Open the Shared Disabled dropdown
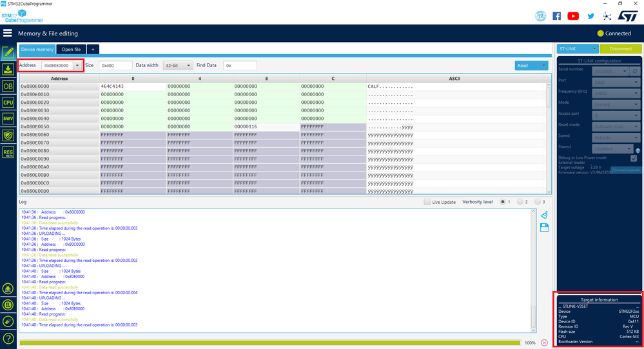This screenshot has width=644, height=349. pyautogui.click(x=613, y=148)
